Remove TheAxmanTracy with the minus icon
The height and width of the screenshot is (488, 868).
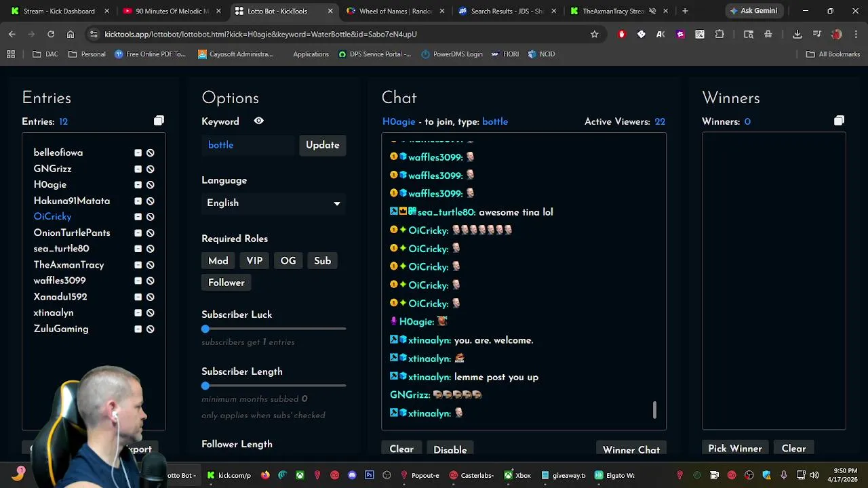point(138,265)
